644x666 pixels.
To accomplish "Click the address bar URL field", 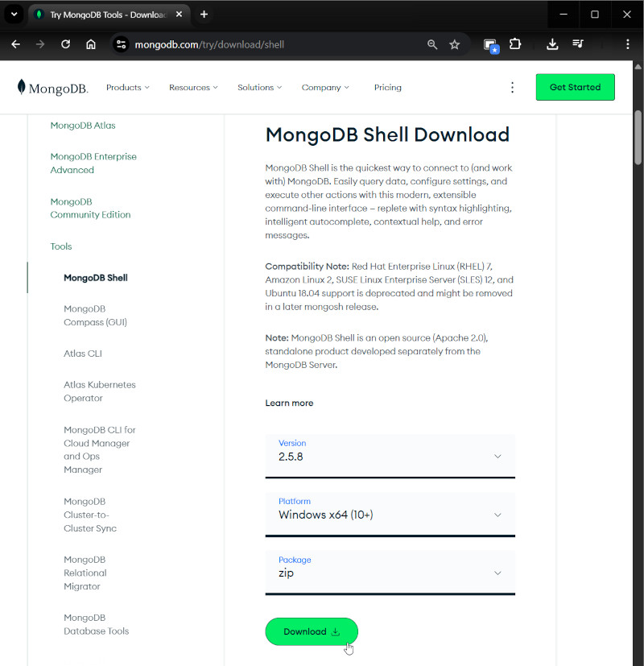I will click(x=266, y=44).
